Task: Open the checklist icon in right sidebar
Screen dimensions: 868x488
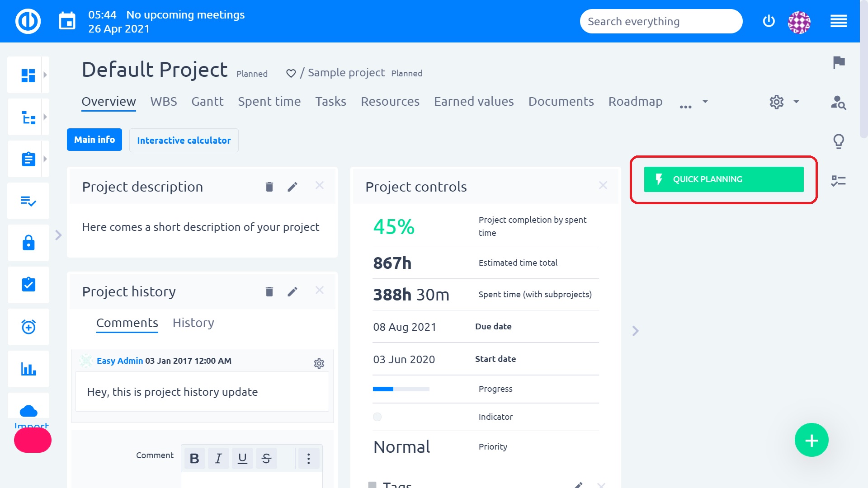Action: (839, 181)
